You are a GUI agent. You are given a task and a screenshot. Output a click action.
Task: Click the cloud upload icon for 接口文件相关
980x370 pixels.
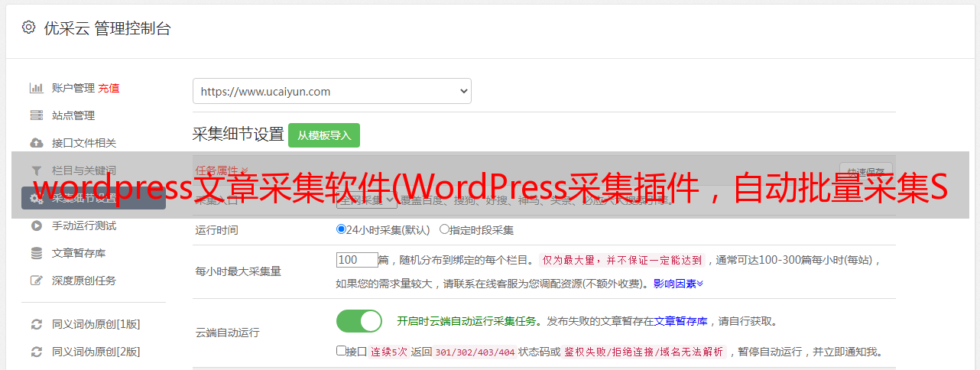[x=36, y=143]
